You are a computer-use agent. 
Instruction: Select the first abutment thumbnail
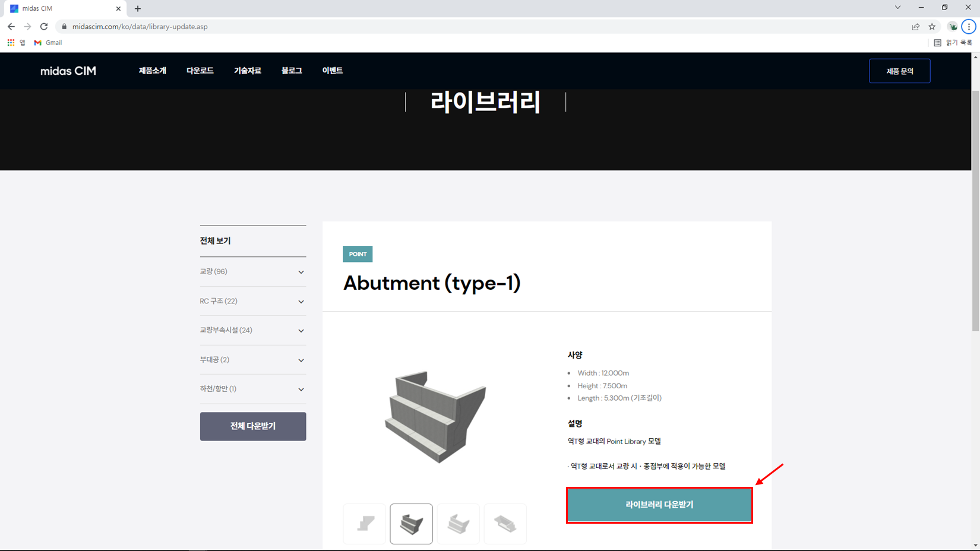[x=365, y=524]
